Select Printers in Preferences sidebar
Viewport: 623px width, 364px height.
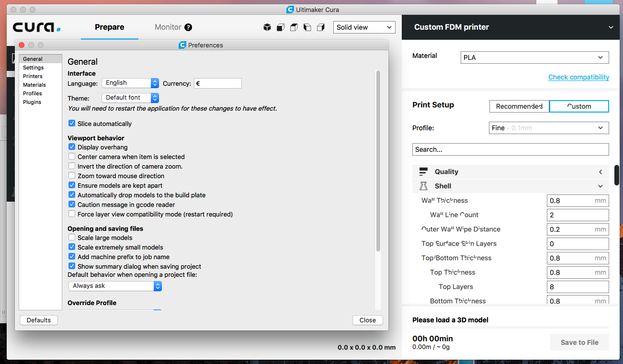pos(40,76)
